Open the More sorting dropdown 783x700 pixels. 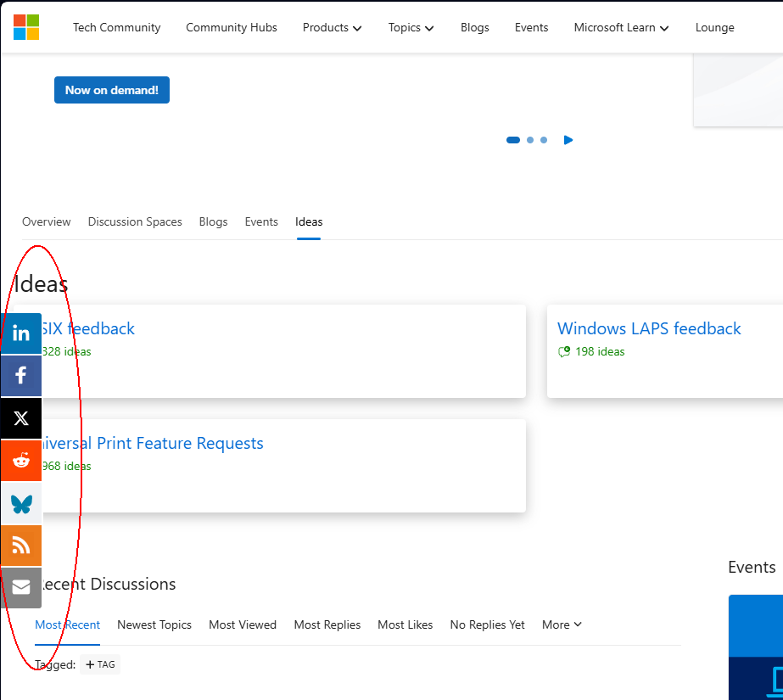tap(562, 624)
